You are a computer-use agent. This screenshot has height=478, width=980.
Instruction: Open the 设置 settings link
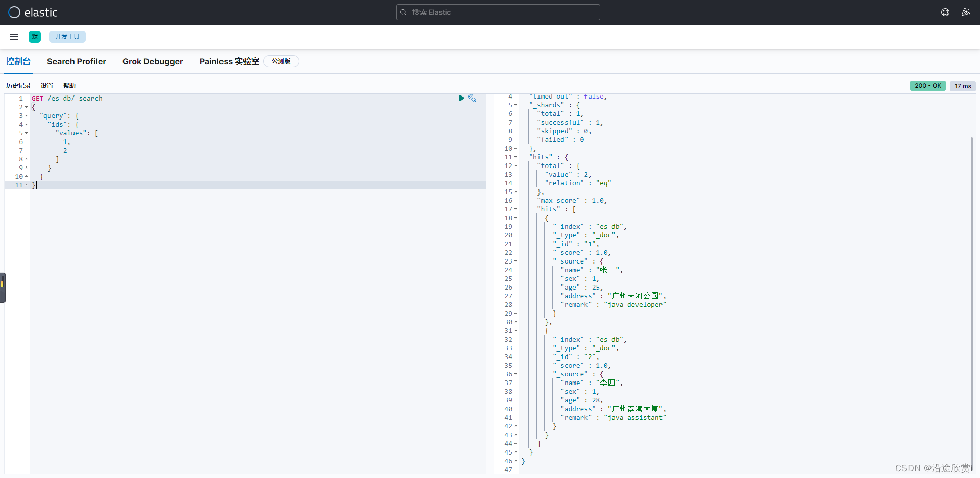point(47,86)
